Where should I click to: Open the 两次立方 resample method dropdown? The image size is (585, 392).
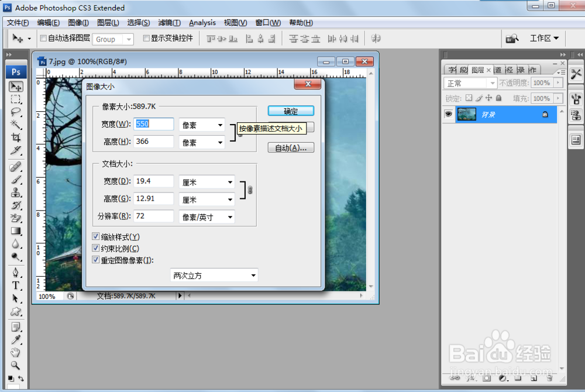(x=214, y=275)
